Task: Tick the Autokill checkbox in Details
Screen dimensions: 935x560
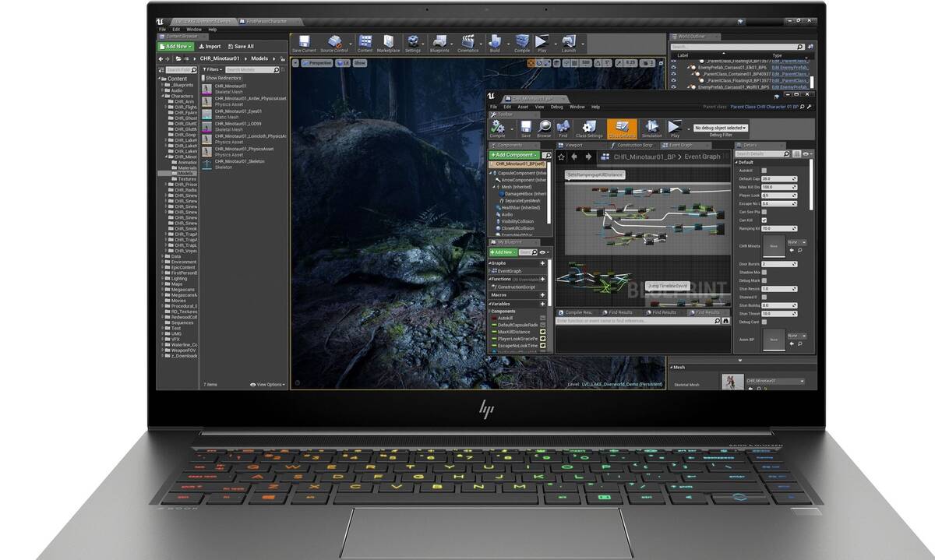Action: (x=764, y=171)
